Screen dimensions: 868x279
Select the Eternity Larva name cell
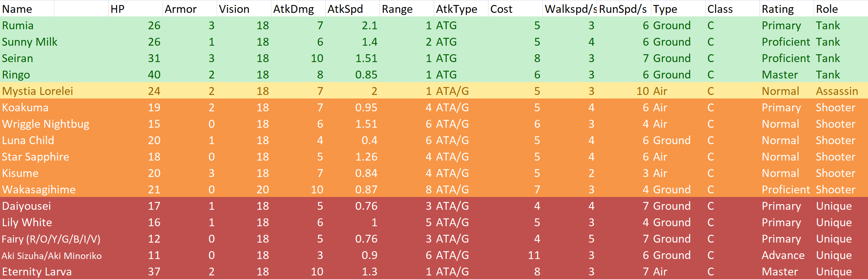[x=37, y=272]
